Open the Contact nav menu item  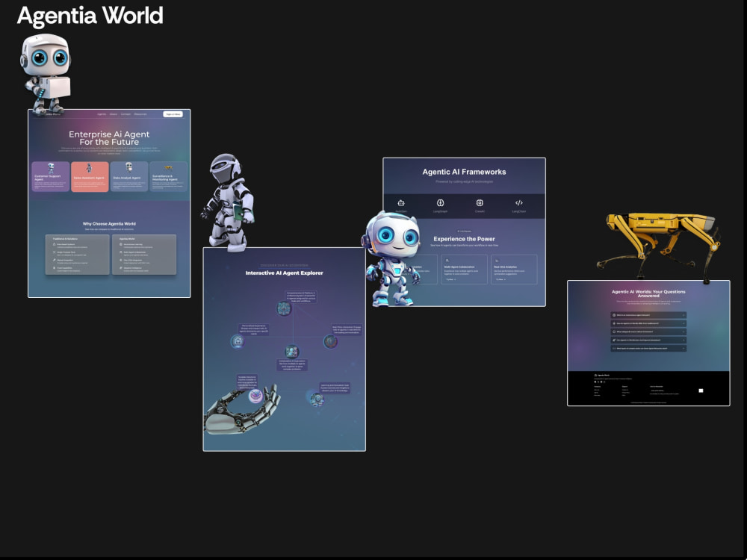(125, 114)
